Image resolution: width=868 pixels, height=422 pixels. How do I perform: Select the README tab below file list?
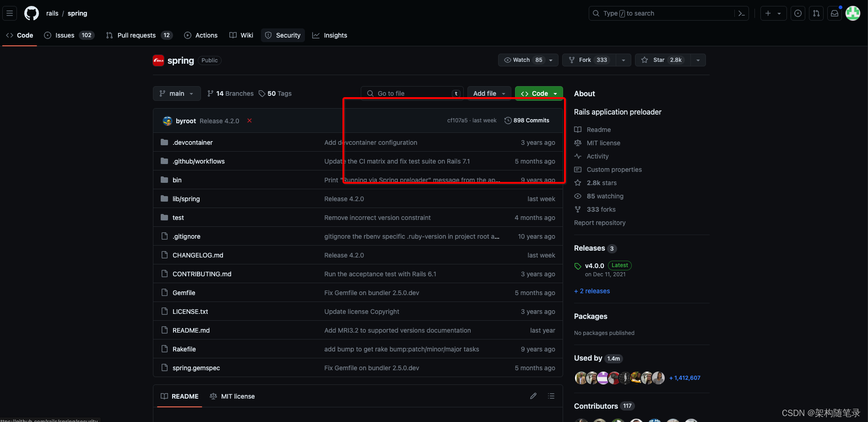[179, 396]
